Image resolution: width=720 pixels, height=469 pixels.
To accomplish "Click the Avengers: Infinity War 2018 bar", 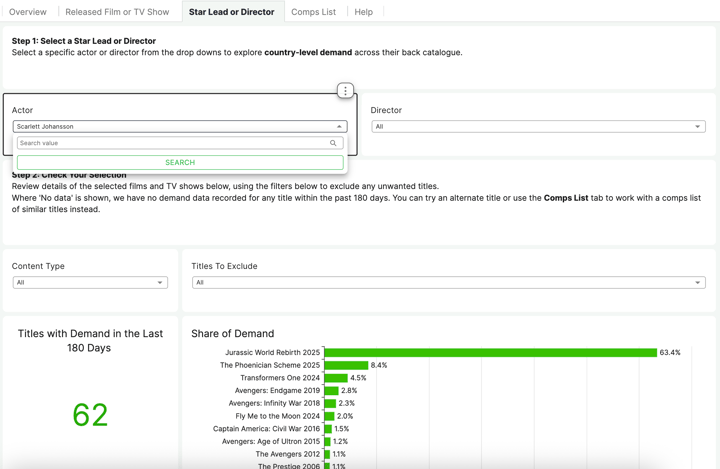I will [330, 404].
